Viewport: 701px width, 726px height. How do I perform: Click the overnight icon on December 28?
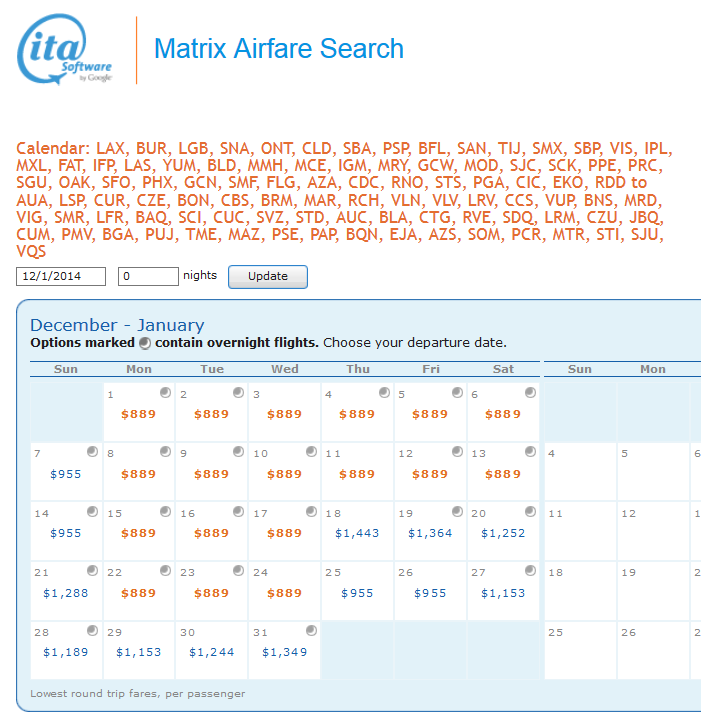[92, 631]
